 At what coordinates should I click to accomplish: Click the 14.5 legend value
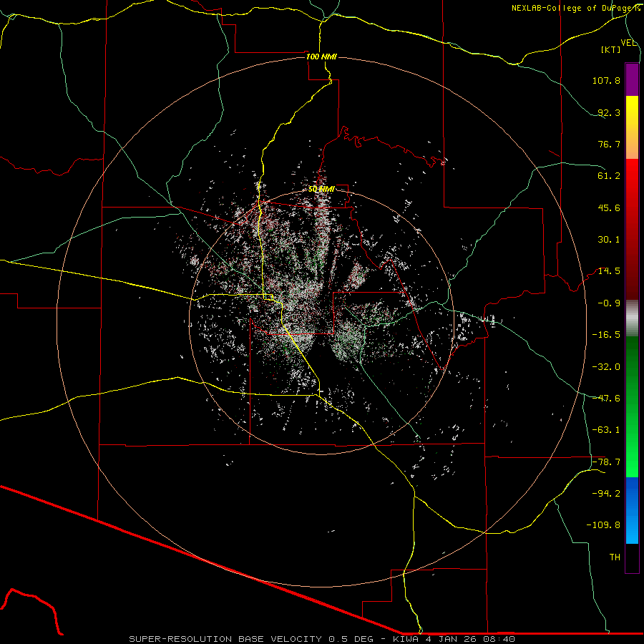609,271
